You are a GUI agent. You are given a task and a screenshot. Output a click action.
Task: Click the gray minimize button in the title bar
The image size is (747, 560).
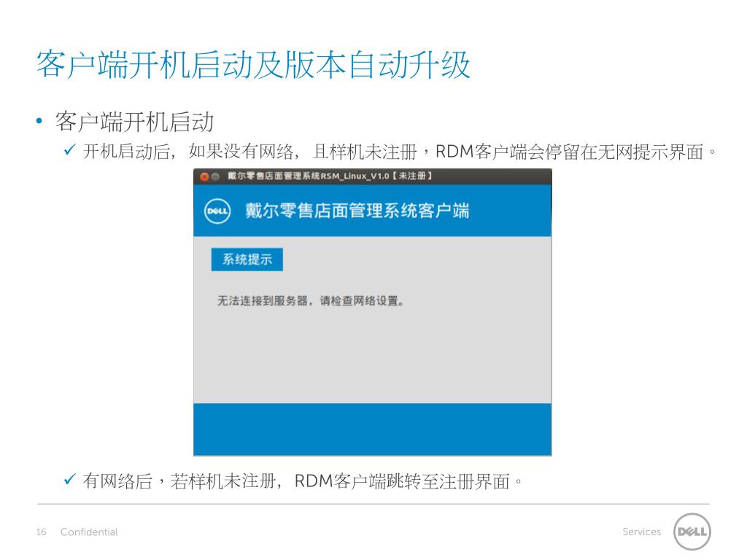(215, 176)
